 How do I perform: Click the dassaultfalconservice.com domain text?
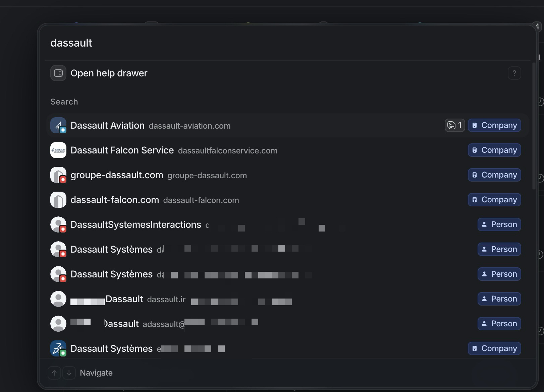(x=228, y=151)
